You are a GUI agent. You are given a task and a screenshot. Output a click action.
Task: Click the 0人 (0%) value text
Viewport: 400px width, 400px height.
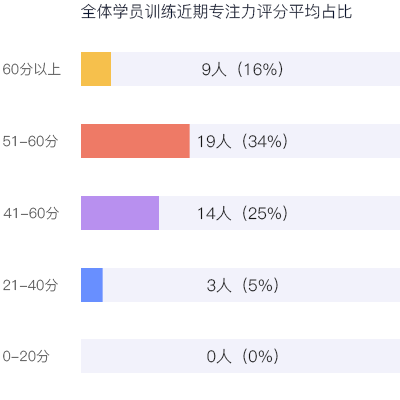point(242,356)
